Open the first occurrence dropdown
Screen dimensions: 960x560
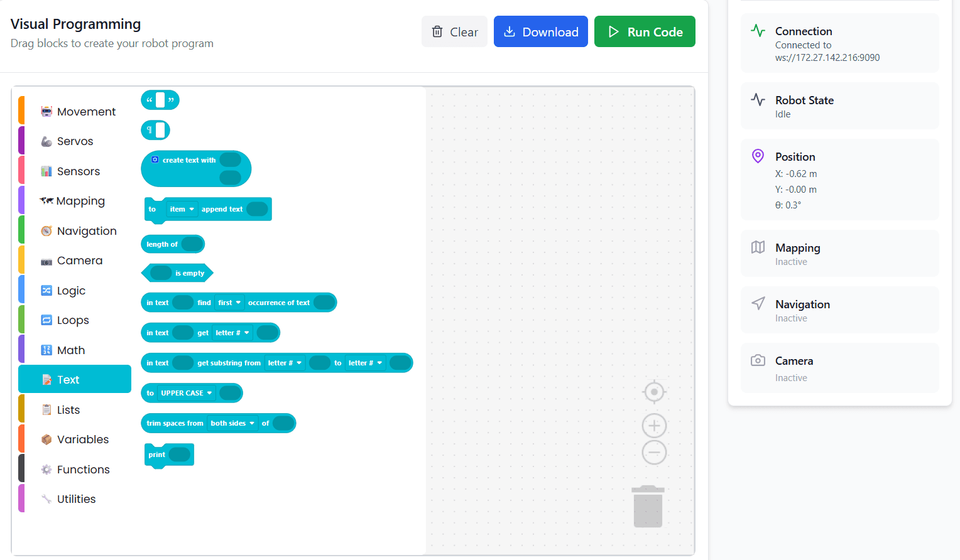(x=229, y=303)
